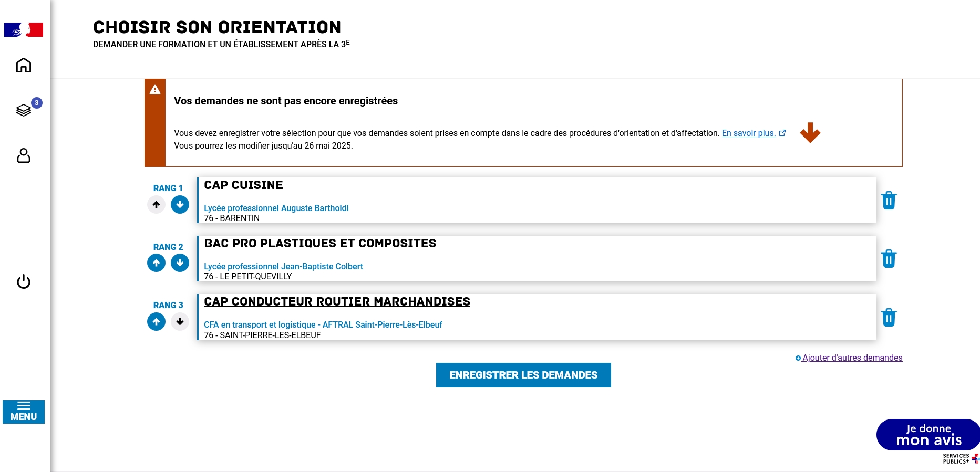The image size is (980, 472).
Task: Open Bac Pro Plastiques et Composites title
Action: pos(320,244)
